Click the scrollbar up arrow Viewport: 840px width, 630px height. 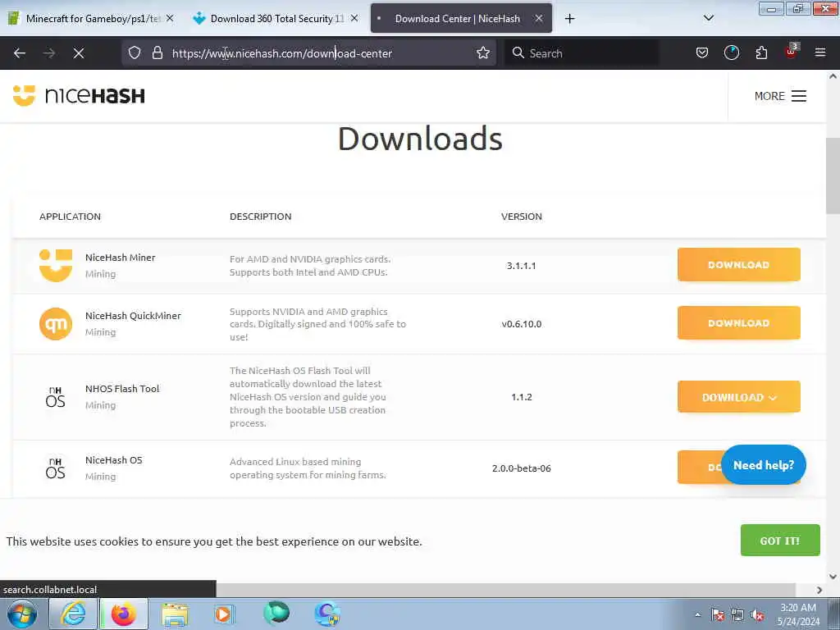click(x=833, y=76)
